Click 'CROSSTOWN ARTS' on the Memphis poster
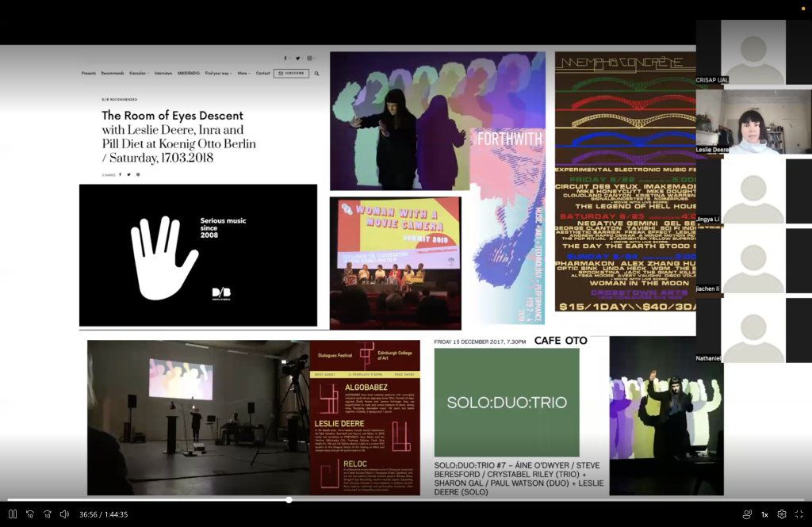Image resolution: width=812 pixels, height=527 pixels. coord(639,292)
